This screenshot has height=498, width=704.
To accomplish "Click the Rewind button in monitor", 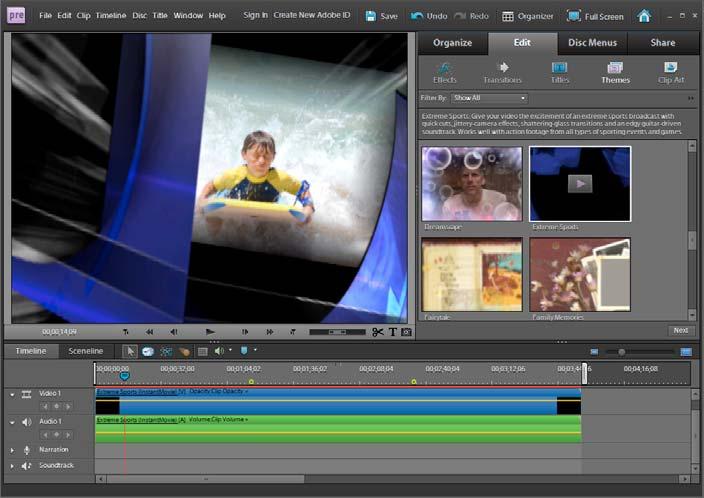I will coord(149,332).
